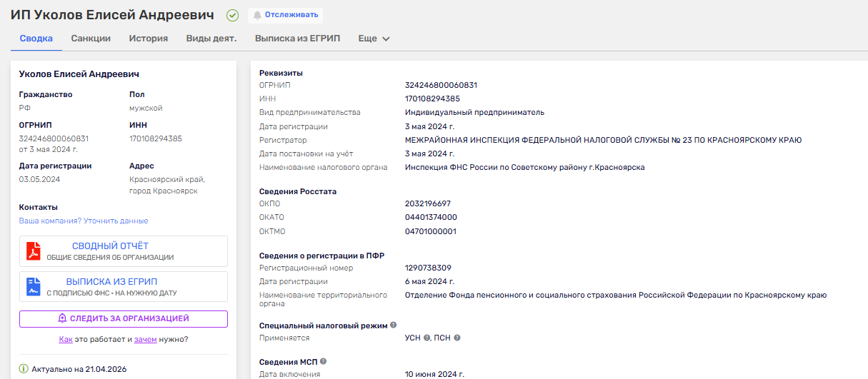Click sidebar ИНН value 170108294385

click(x=156, y=138)
